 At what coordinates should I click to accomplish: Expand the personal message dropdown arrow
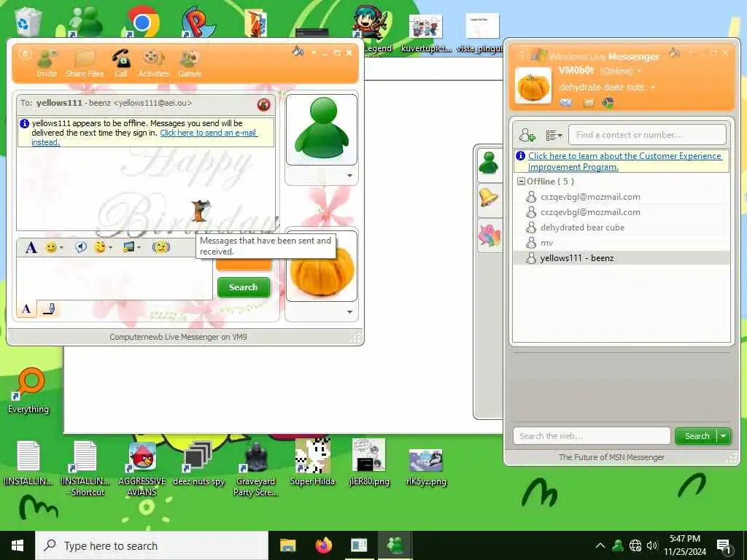(653, 87)
